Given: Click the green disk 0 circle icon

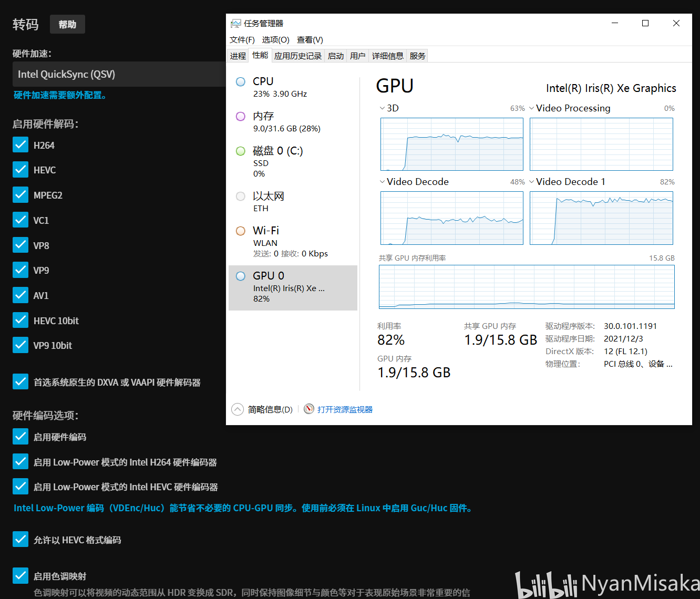Looking at the screenshot, I should pos(241,151).
